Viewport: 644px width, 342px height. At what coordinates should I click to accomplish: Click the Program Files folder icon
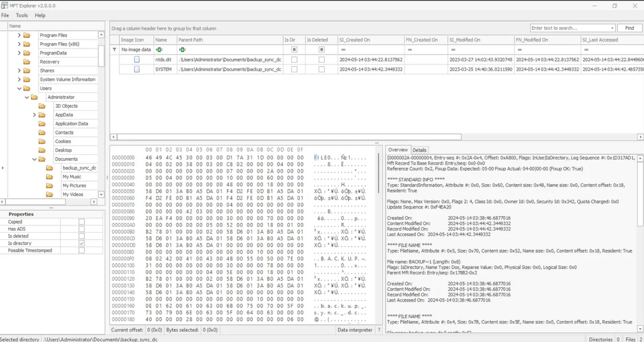click(x=27, y=35)
